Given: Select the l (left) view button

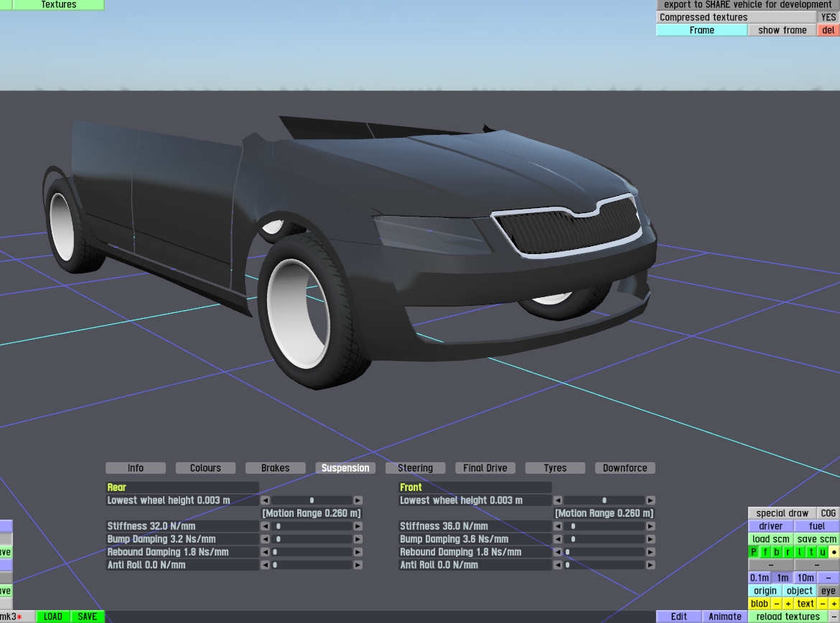Looking at the screenshot, I should (x=800, y=552).
